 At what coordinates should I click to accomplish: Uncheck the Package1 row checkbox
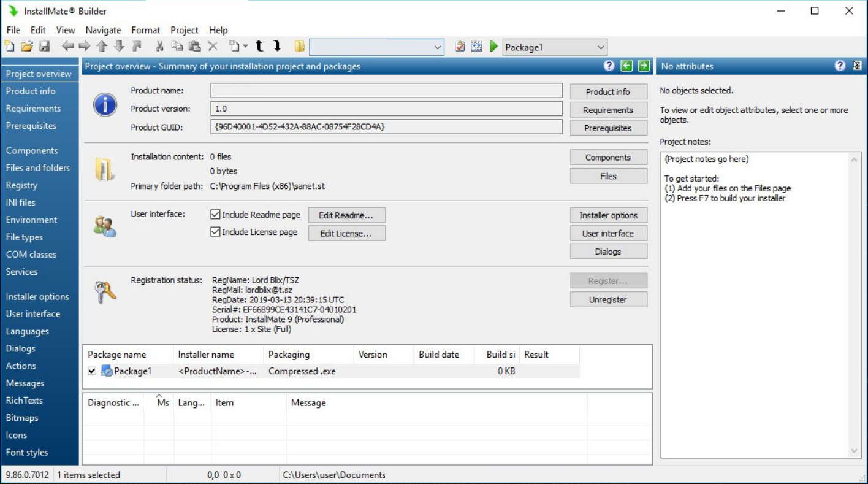pyautogui.click(x=92, y=371)
